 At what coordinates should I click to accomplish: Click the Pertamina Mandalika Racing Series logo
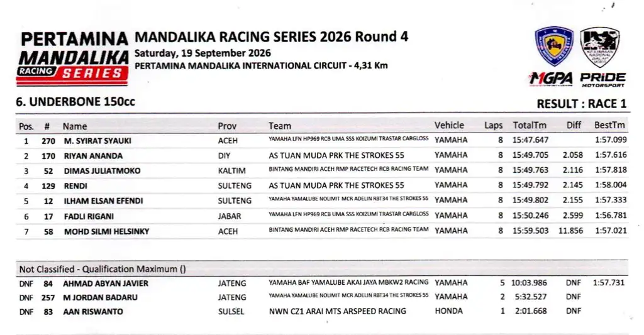[x=73, y=58]
